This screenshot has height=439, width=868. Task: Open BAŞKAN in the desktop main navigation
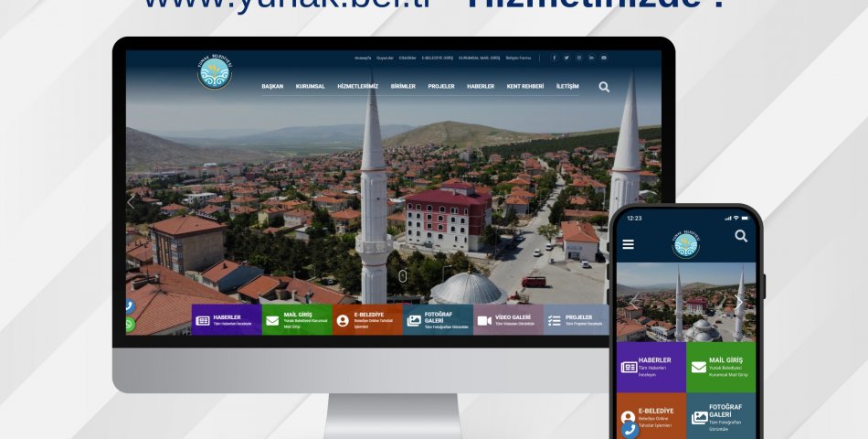[x=272, y=87]
